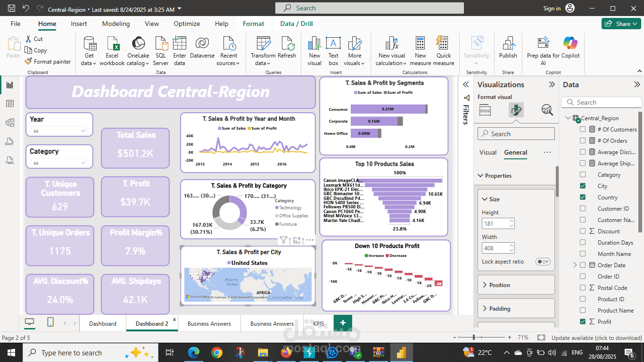Insert a New visual
The height and width of the screenshot is (362, 644).
(314, 51)
